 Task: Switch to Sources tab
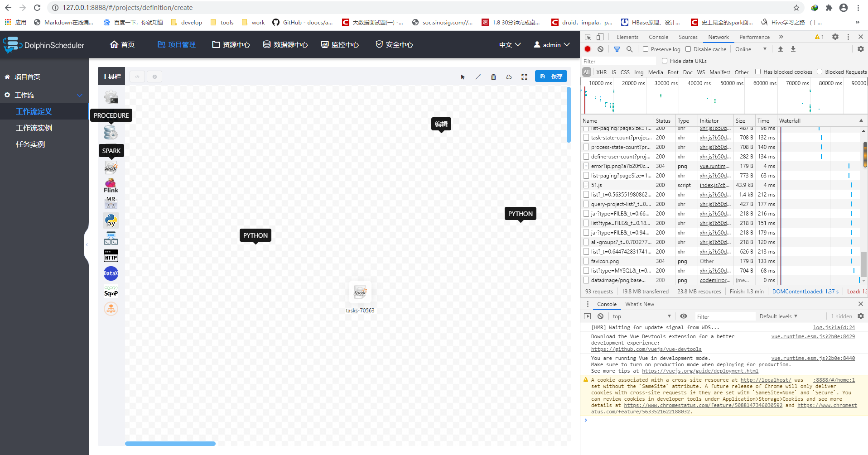688,37
